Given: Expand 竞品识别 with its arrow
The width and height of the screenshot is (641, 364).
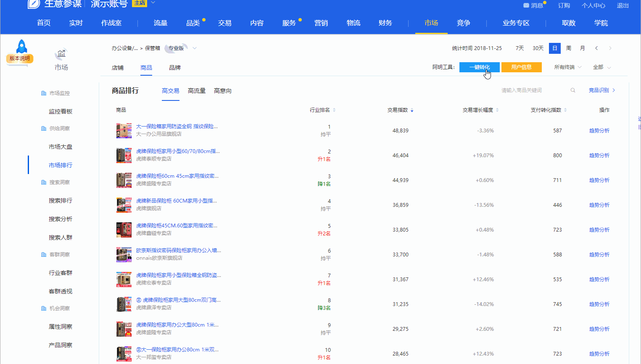Looking at the screenshot, I should tap(614, 90).
